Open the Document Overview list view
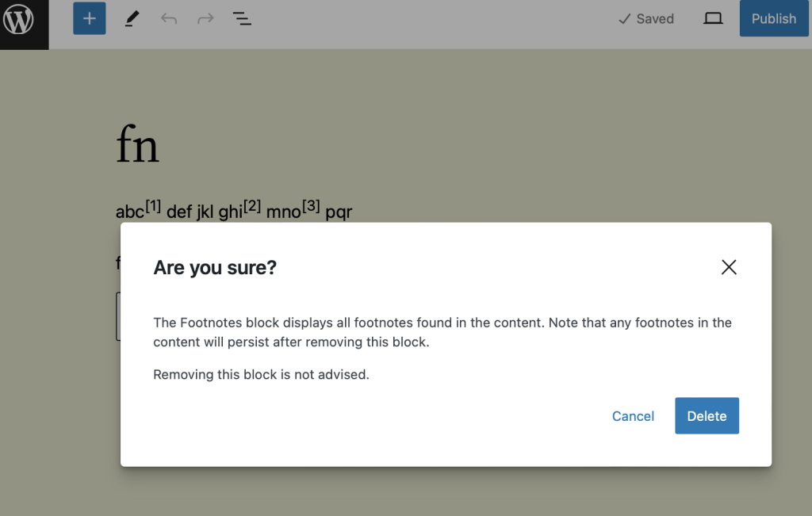Viewport: 812px width, 516px height. [x=242, y=18]
